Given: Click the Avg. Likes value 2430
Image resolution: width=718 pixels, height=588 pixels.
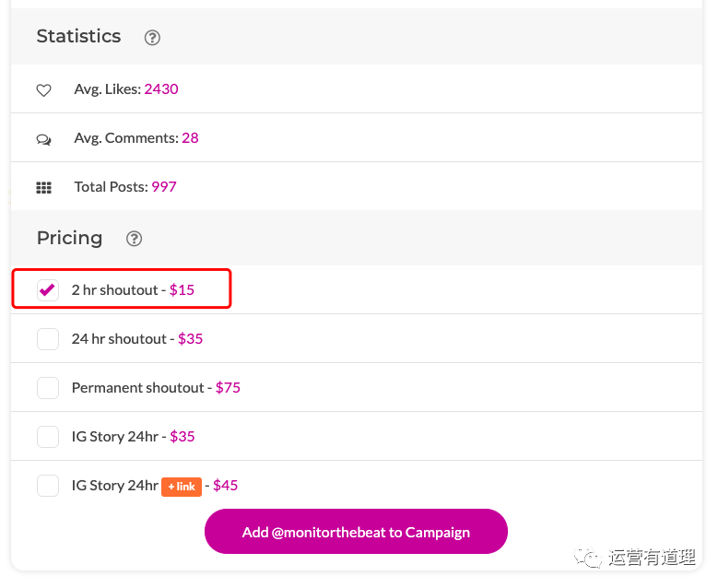Looking at the screenshot, I should coord(161,89).
